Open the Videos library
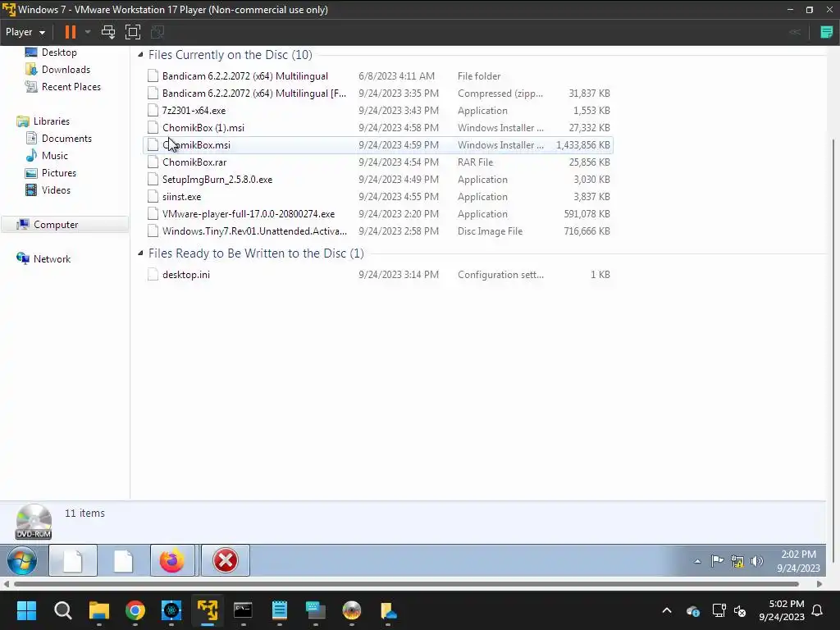This screenshot has height=630, width=840. point(56,190)
